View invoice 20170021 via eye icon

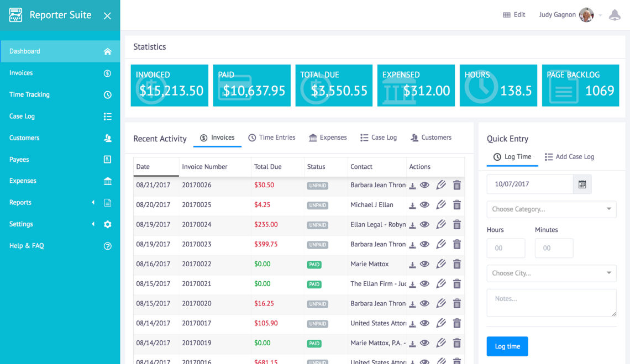click(424, 284)
